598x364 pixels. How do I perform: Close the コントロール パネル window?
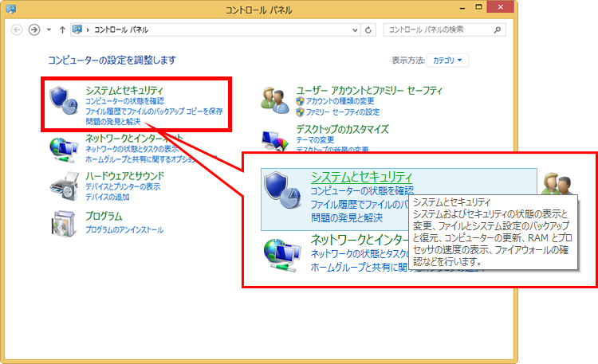pyautogui.click(x=501, y=7)
